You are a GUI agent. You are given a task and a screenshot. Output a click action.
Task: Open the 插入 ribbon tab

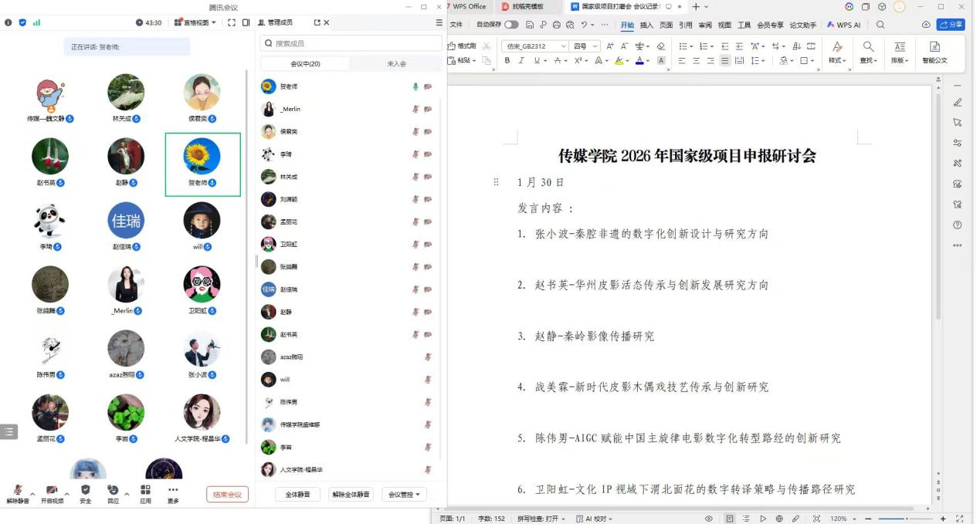click(x=646, y=25)
